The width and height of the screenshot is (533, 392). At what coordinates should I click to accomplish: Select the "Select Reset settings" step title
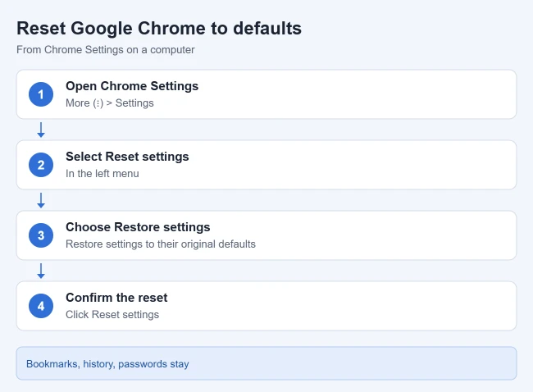127,157
